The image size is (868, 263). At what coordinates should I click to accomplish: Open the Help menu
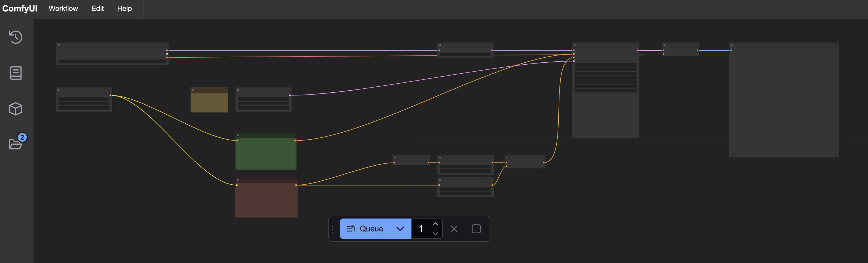pos(124,8)
